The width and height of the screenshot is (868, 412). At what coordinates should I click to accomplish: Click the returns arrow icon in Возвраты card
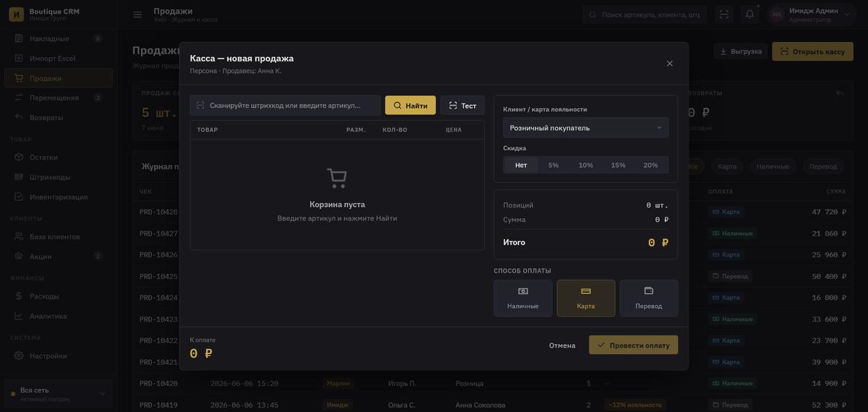coord(840,93)
